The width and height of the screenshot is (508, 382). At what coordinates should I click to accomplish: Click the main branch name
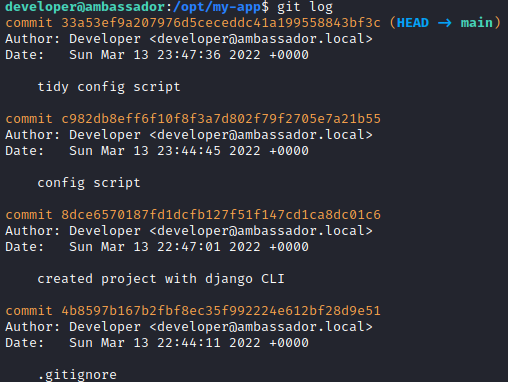(476, 23)
